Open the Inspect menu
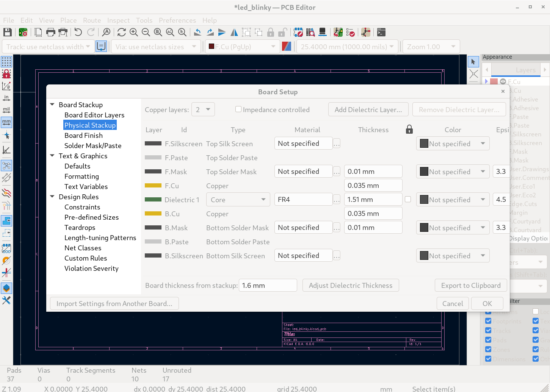The image size is (550, 392). click(x=118, y=20)
